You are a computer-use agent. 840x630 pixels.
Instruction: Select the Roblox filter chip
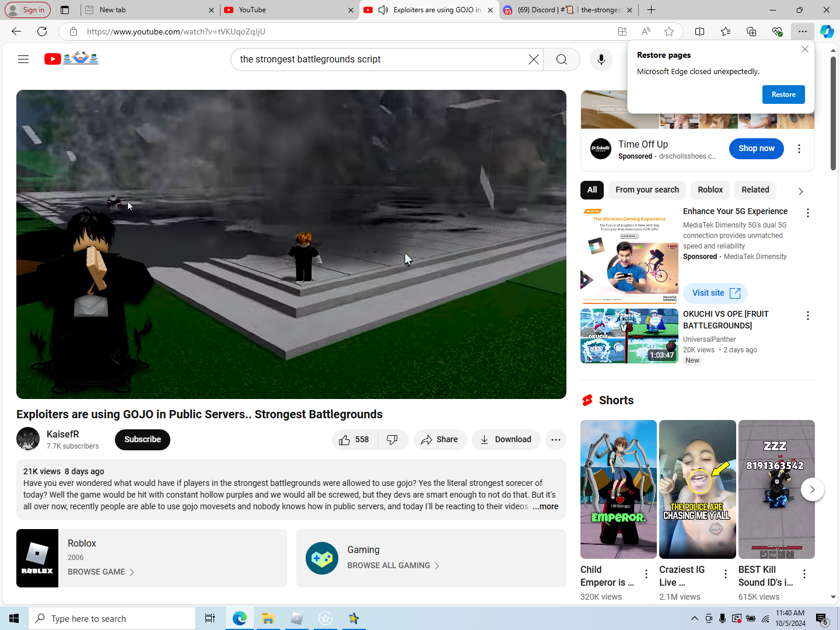tap(710, 190)
